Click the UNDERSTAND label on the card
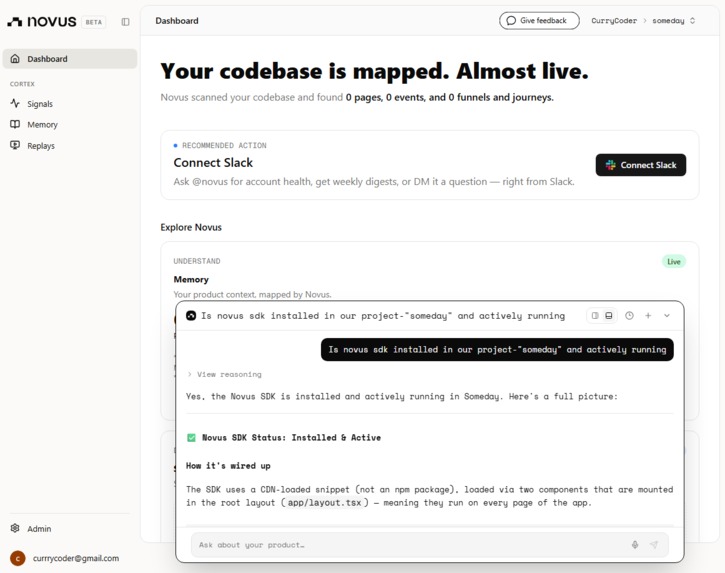725x573 pixels. point(197,261)
